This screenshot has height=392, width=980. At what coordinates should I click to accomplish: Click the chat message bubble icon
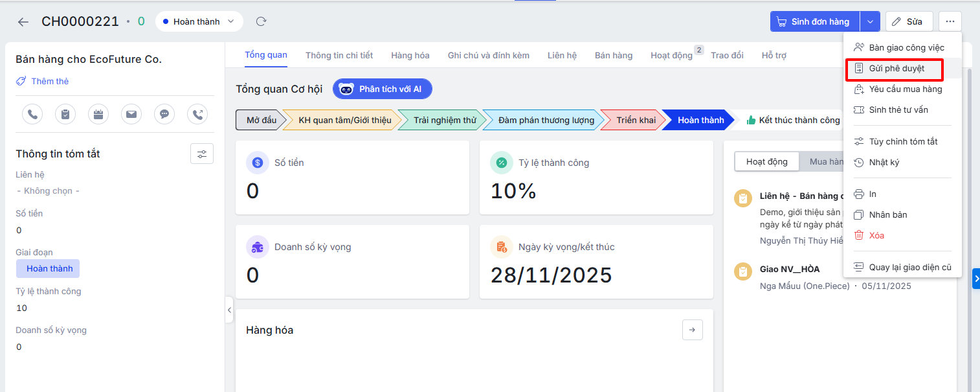(x=164, y=114)
